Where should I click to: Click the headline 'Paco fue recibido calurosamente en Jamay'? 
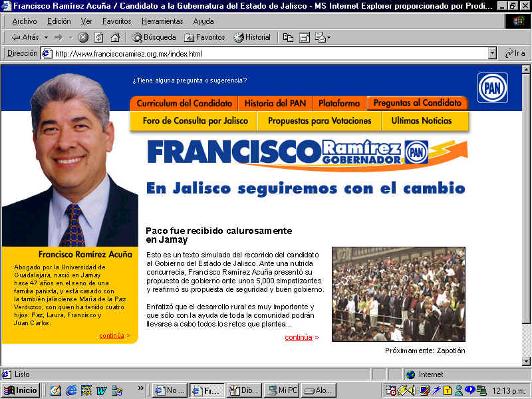219,235
